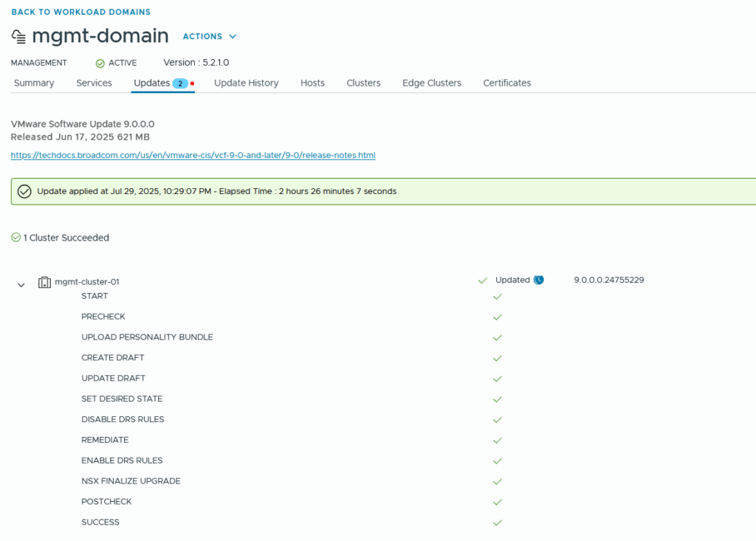Click the checkmark for the REMEDIATE step
Viewport: 756px width, 541px height.
click(x=497, y=441)
